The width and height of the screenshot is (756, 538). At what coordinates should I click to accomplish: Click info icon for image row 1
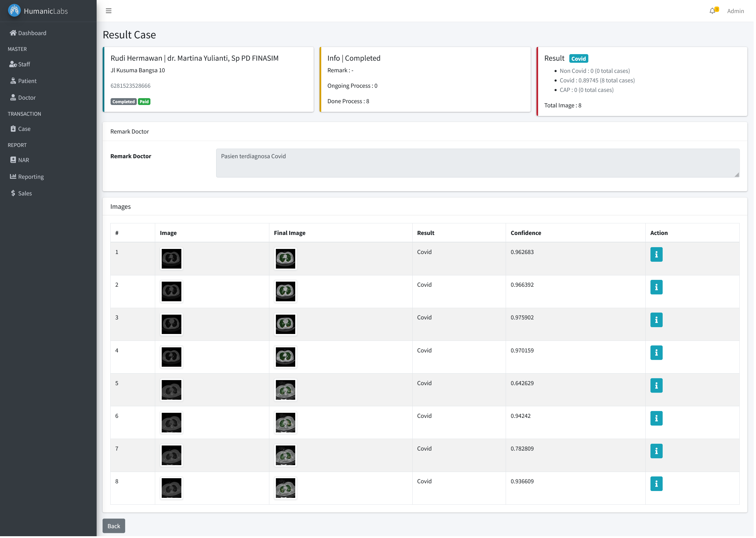tap(656, 254)
